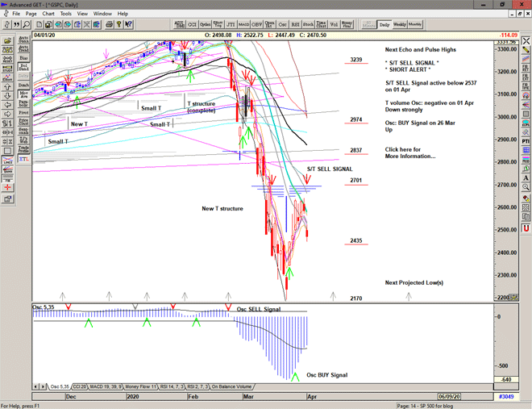Open the Window menu
Image resolution: width=532 pixels, height=409 pixels.
click(x=102, y=14)
